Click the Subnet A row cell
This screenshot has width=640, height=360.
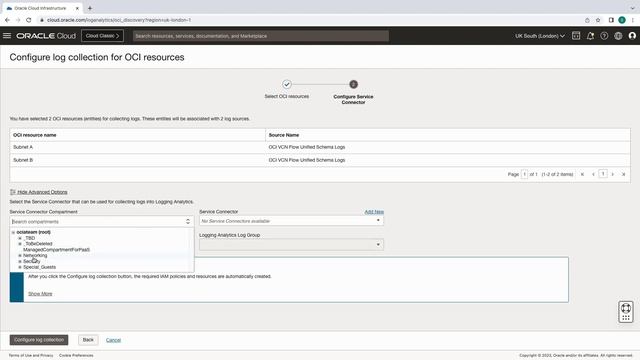pos(137,147)
